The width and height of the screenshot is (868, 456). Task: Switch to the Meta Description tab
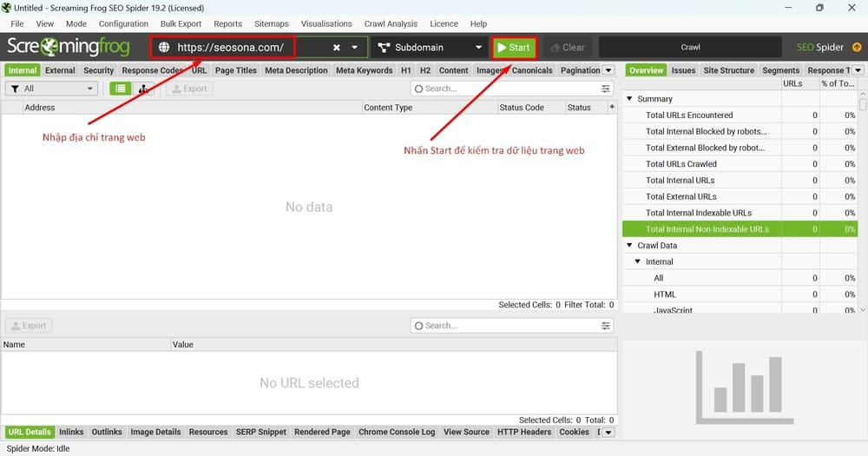pos(296,70)
